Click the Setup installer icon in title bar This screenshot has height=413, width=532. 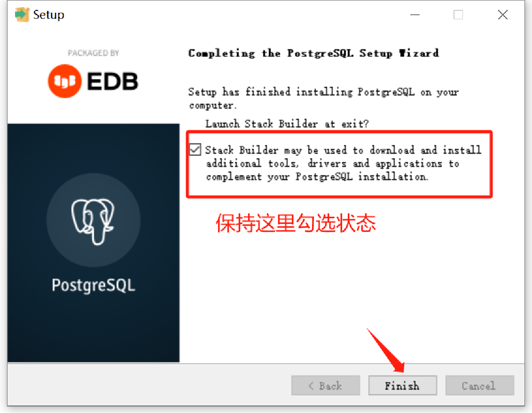22,15
